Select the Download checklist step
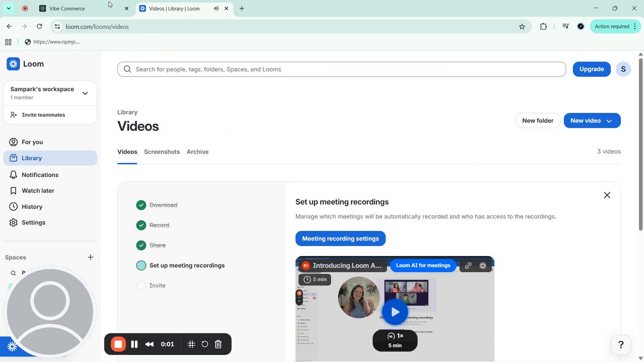 [157, 205]
